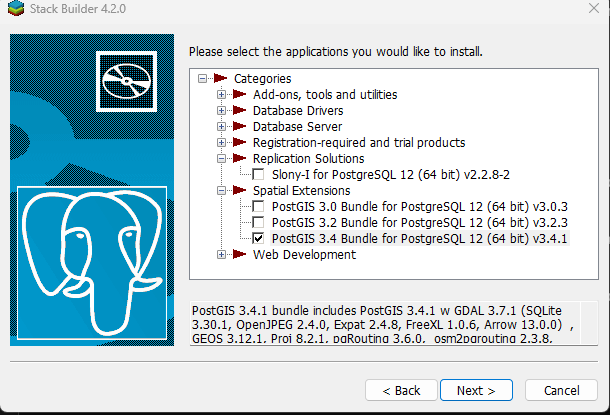Screen dimensions: 610x415
Task: Collapse the Spatial Extensions node
Action: [x=221, y=190]
